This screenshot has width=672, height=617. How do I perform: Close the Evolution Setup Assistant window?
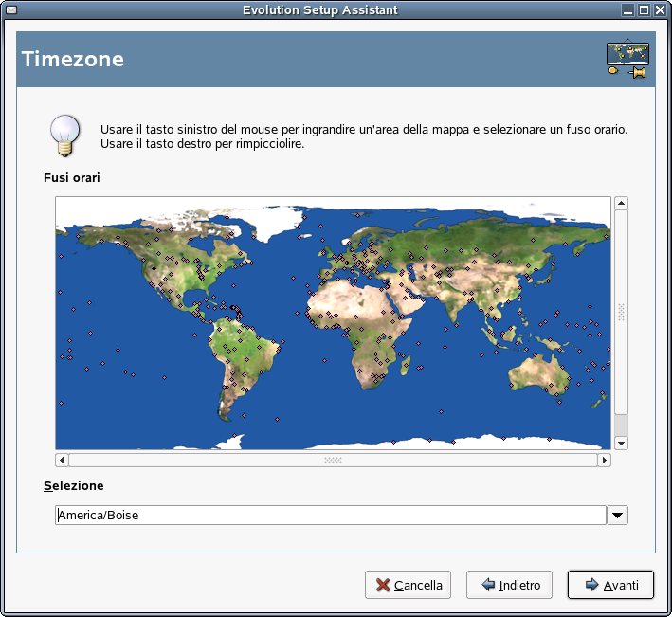pyautogui.click(x=660, y=9)
